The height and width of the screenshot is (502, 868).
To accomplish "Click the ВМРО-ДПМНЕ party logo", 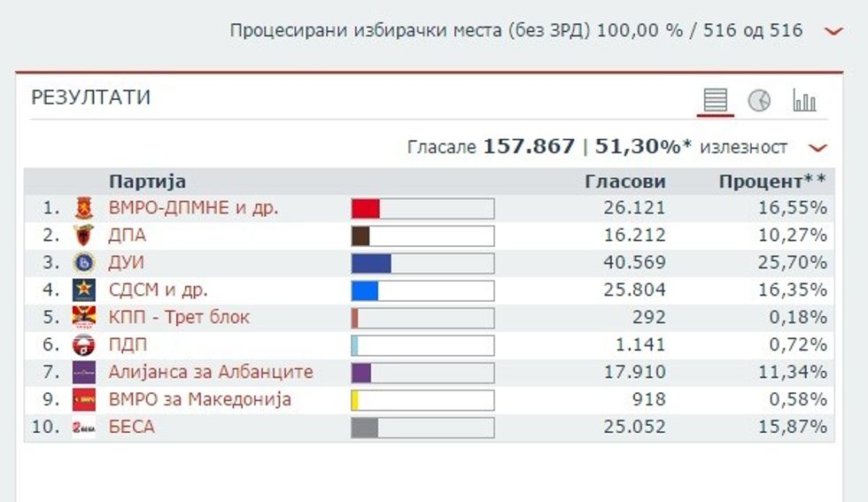I will tap(83, 209).
